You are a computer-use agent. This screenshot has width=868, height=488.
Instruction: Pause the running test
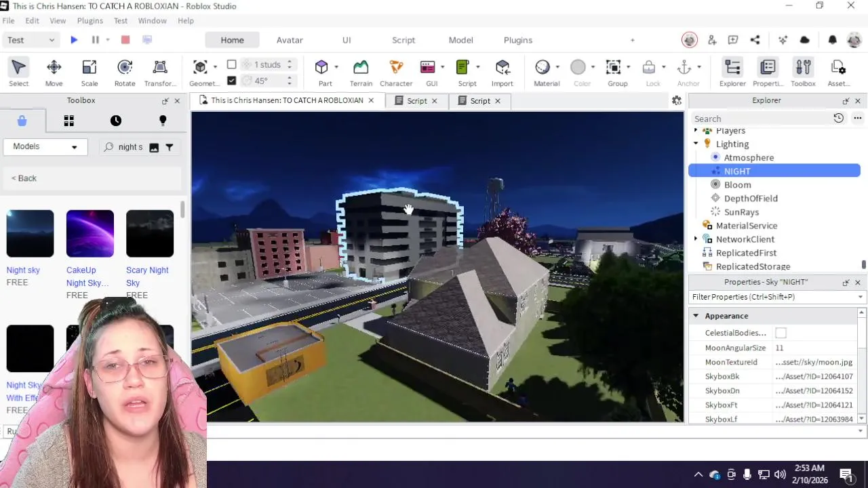click(x=96, y=40)
